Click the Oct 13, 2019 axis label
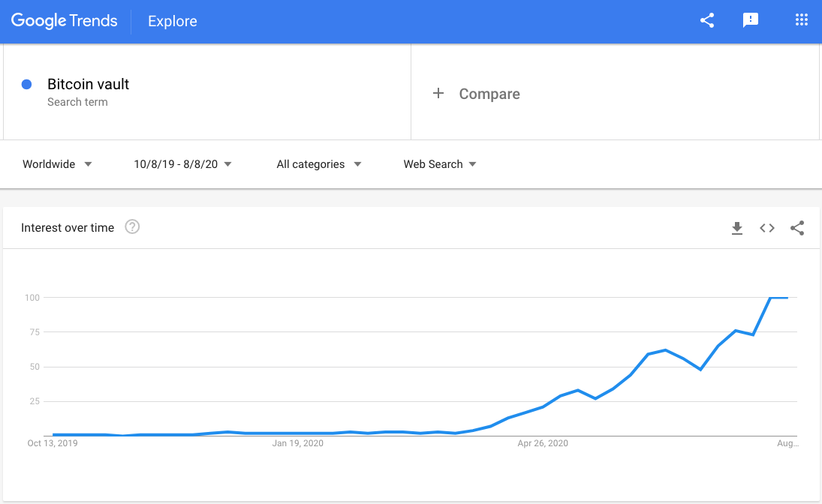This screenshot has width=822, height=504. coord(52,443)
